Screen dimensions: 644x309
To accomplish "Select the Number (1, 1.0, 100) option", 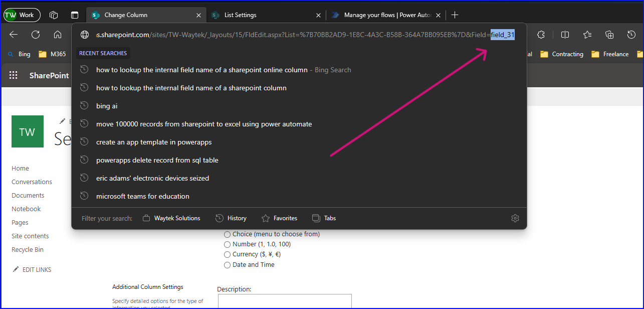I will point(228,244).
